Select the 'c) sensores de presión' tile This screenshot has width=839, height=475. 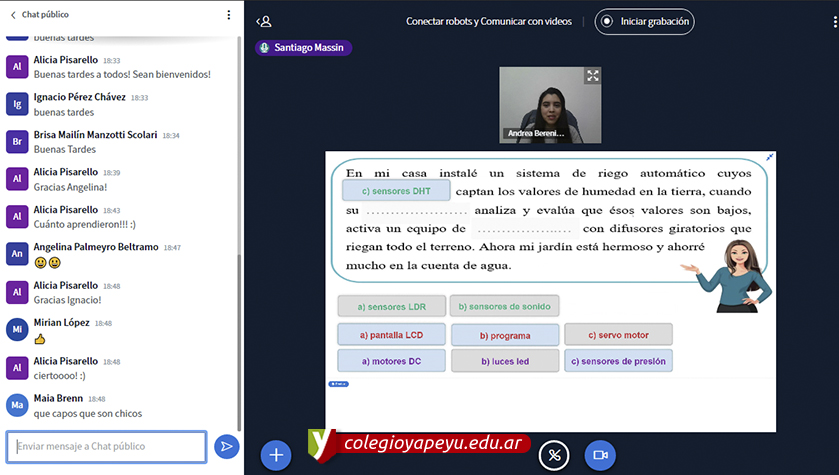(x=618, y=361)
